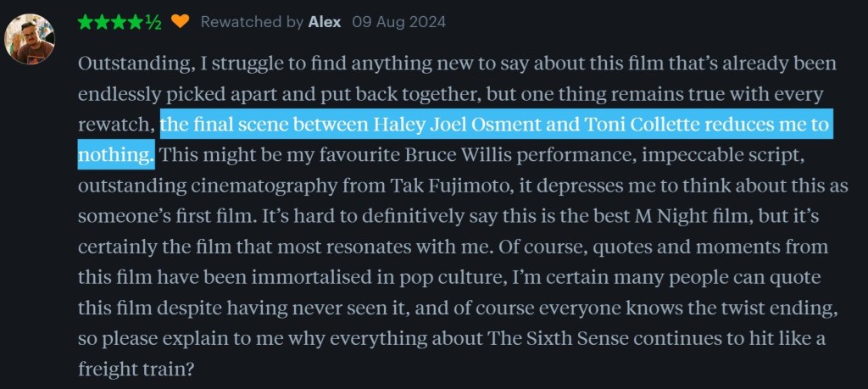
Task: Click the first green rating star
Action: pos(86,22)
